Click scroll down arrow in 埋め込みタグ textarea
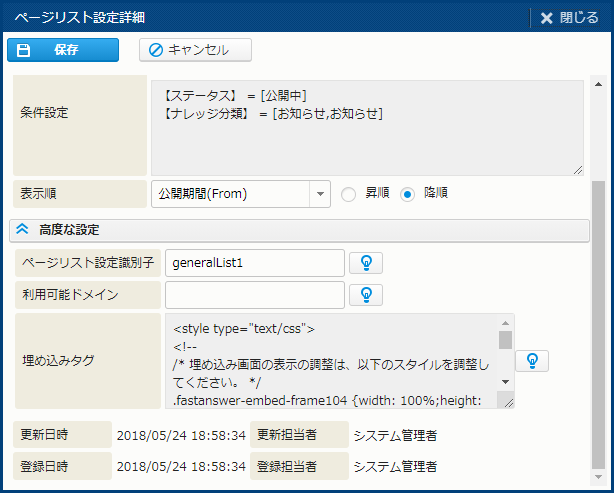 [505, 381]
